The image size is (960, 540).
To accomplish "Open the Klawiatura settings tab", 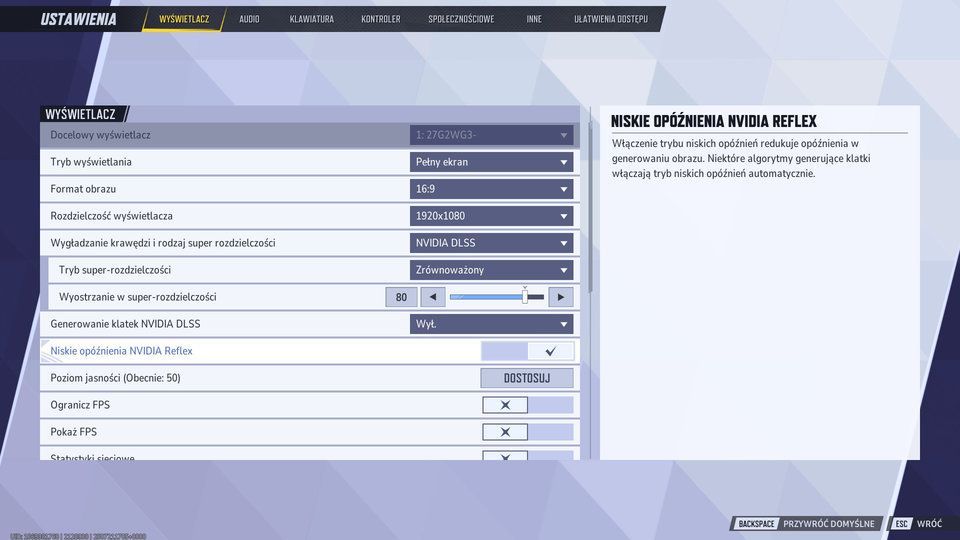I will (311, 19).
